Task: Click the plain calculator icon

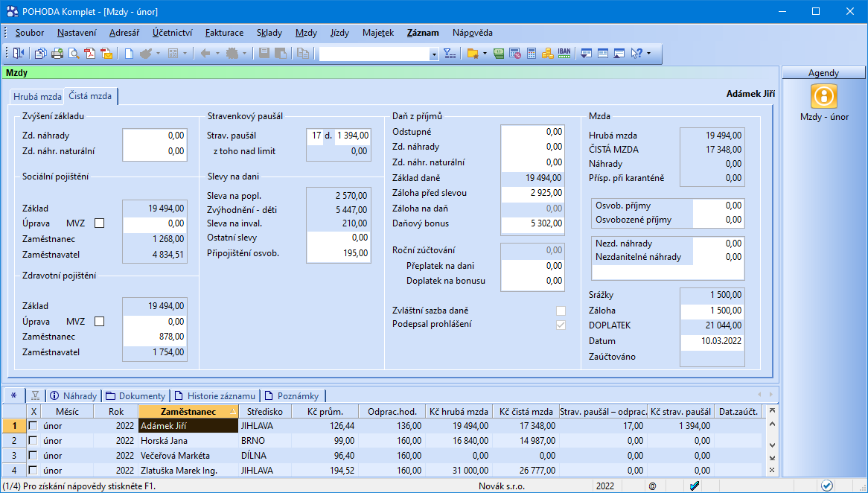Action: tap(532, 53)
